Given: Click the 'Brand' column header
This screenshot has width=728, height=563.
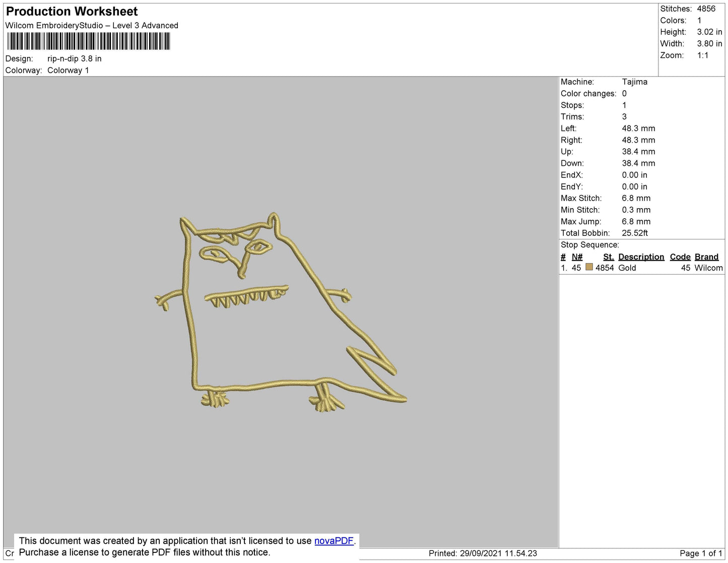Looking at the screenshot, I should click(706, 257).
